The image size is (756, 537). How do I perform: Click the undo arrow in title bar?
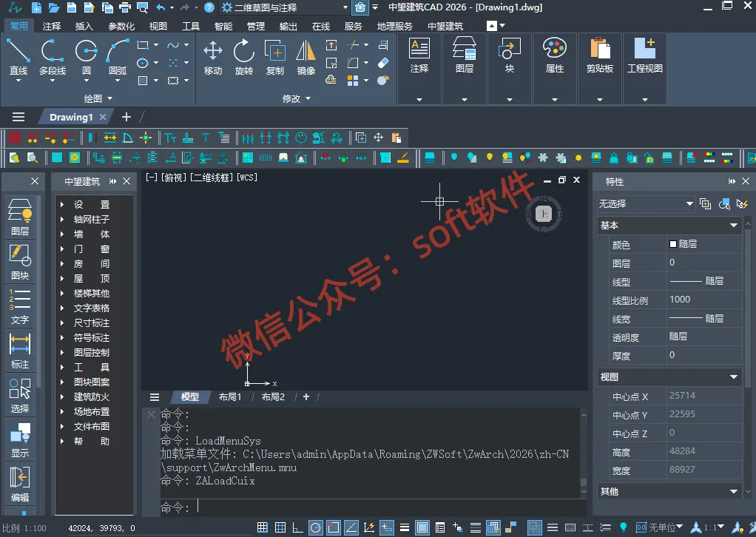click(x=161, y=7)
